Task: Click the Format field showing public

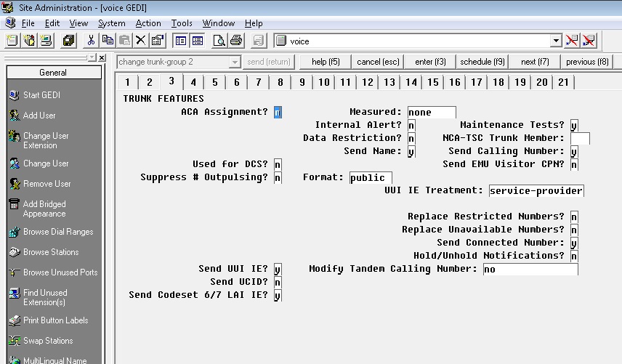Action: click(x=371, y=177)
